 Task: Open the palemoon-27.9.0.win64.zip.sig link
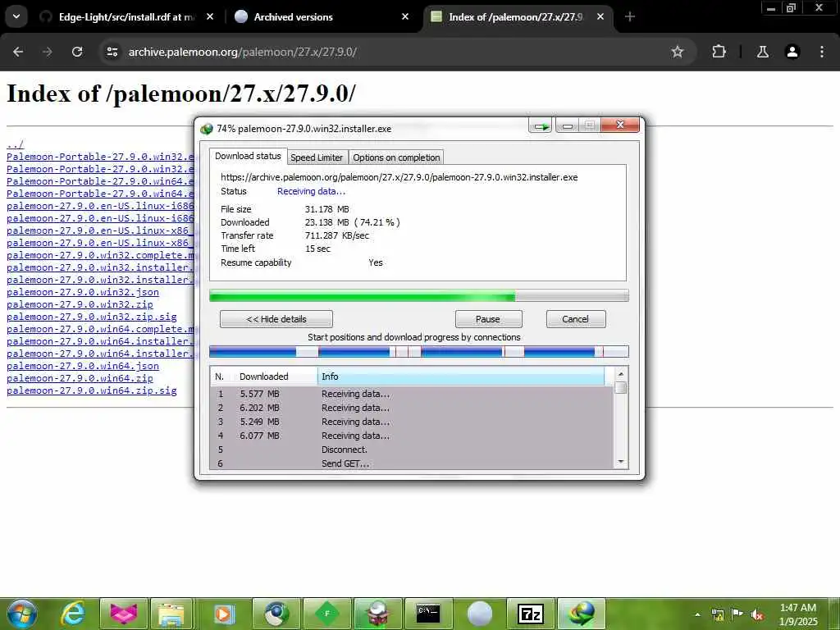(92, 391)
